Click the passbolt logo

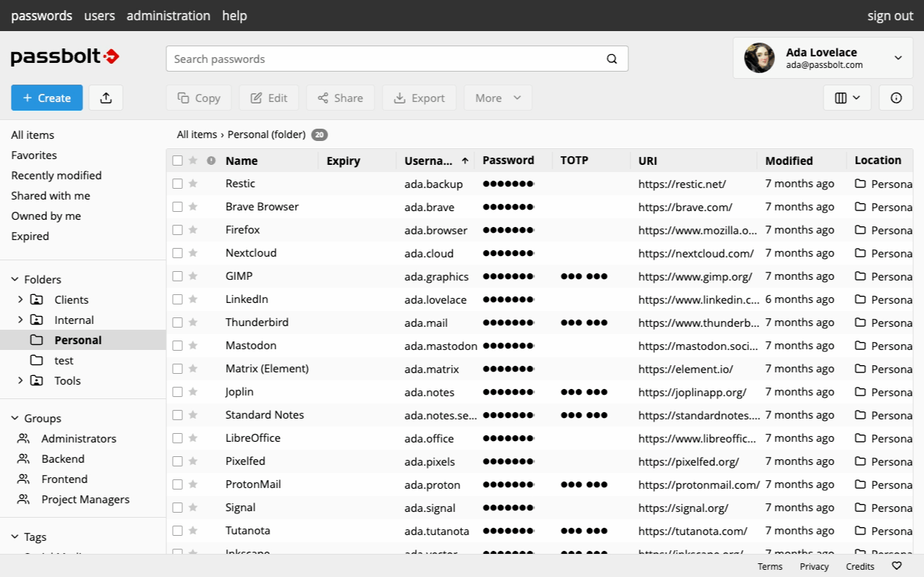click(65, 57)
